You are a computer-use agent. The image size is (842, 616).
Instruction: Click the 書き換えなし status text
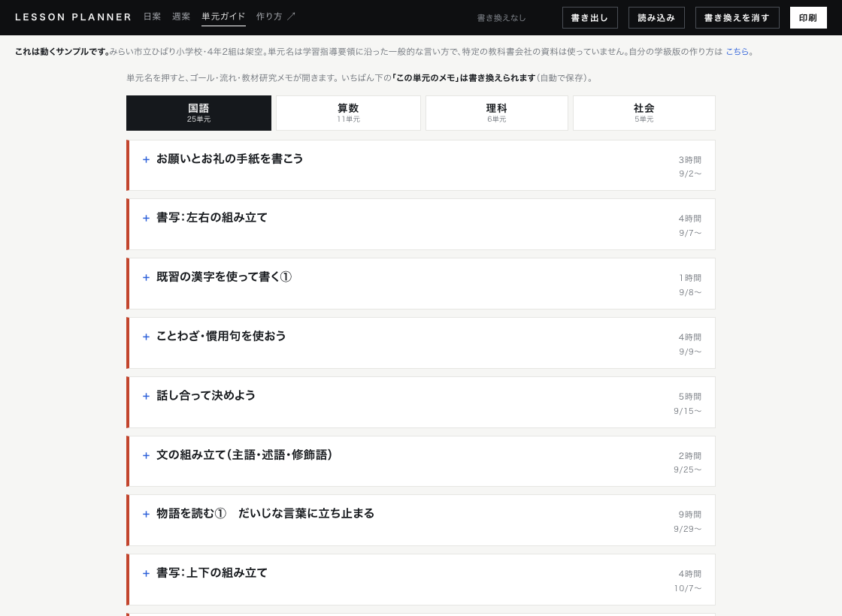pos(501,18)
